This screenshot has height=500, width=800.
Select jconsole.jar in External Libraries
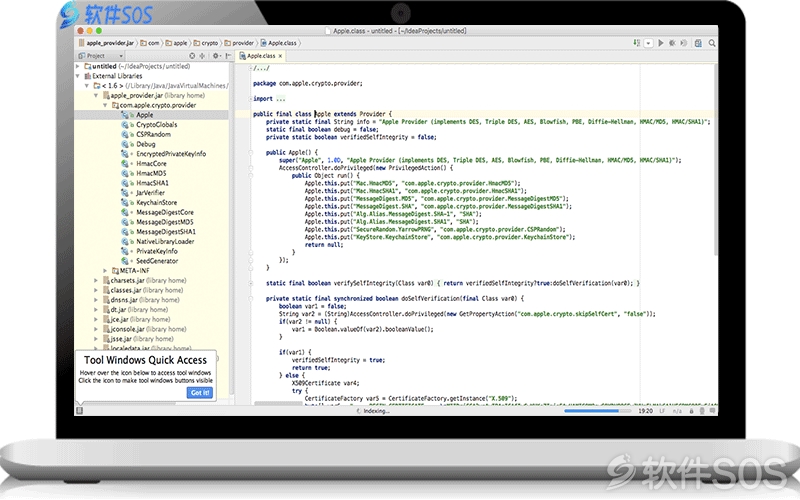tap(145, 329)
